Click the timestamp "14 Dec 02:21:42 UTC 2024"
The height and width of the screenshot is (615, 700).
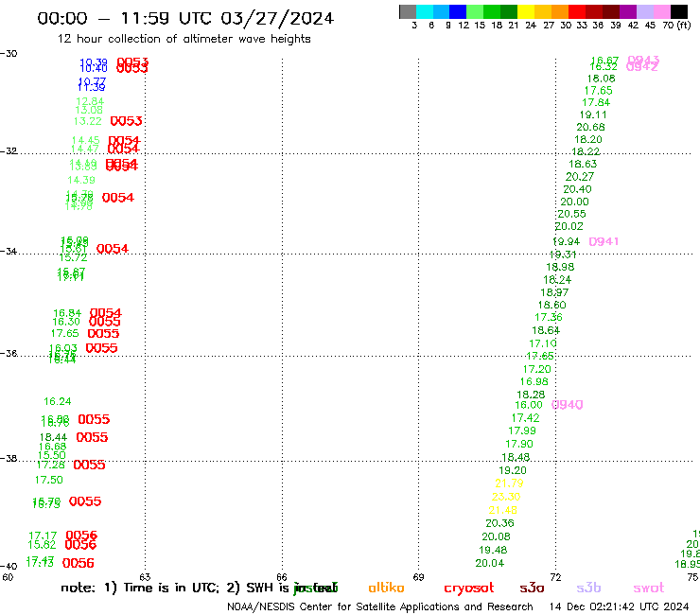click(x=619, y=606)
